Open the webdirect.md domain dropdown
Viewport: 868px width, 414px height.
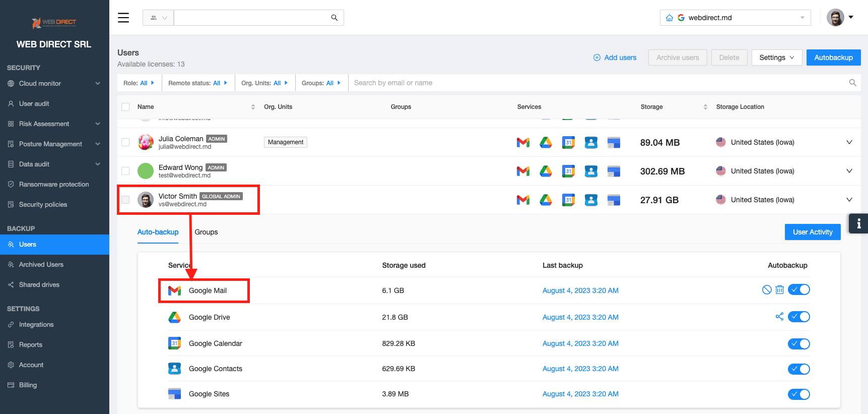[x=735, y=18]
